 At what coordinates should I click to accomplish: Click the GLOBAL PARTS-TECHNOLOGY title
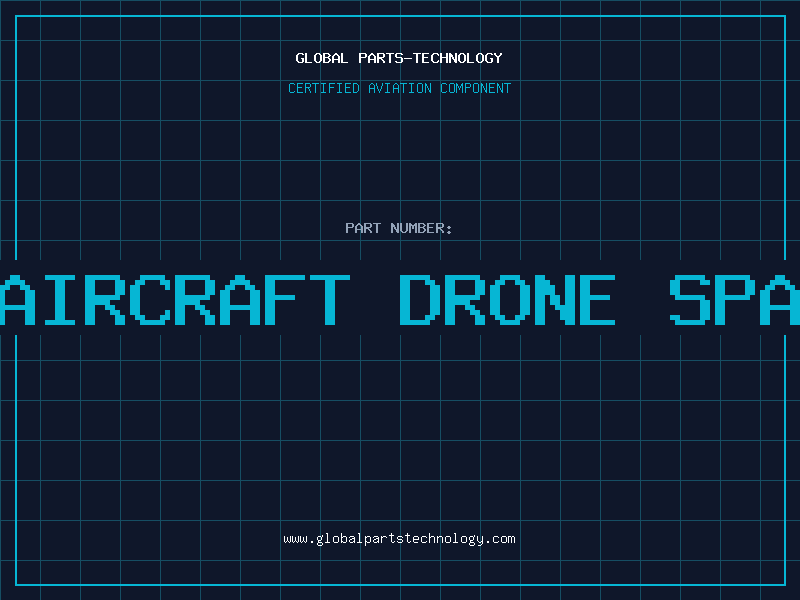[x=399, y=58]
